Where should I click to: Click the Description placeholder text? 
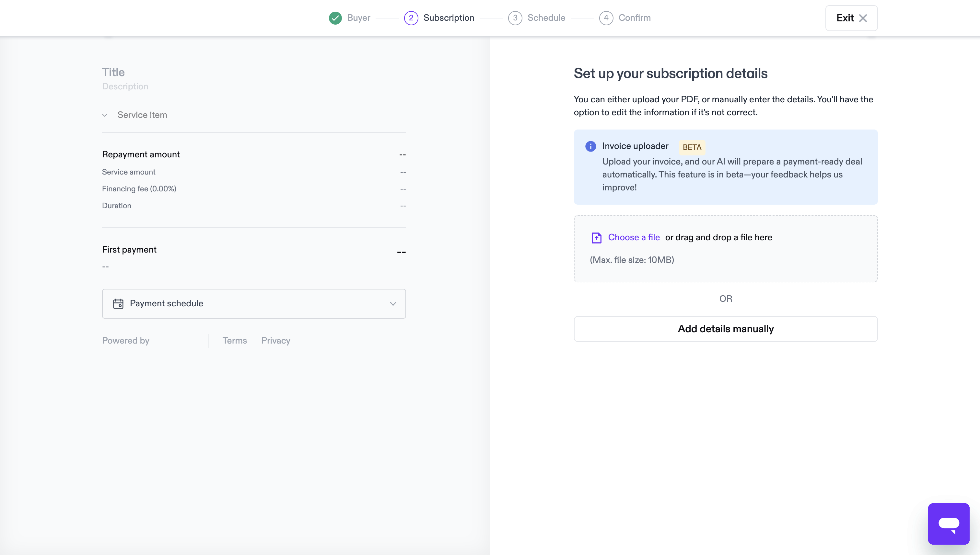click(x=125, y=86)
